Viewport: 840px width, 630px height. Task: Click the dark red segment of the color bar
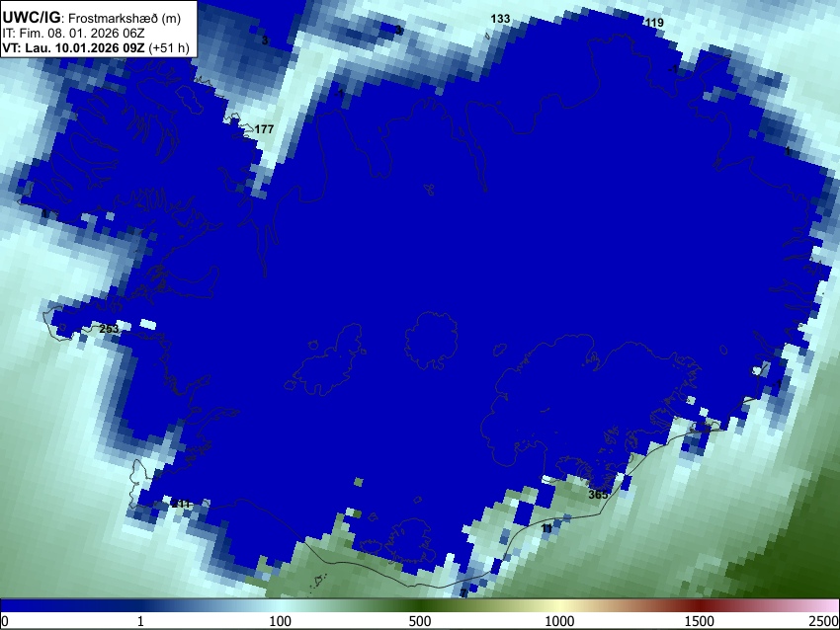pyautogui.click(x=700, y=605)
